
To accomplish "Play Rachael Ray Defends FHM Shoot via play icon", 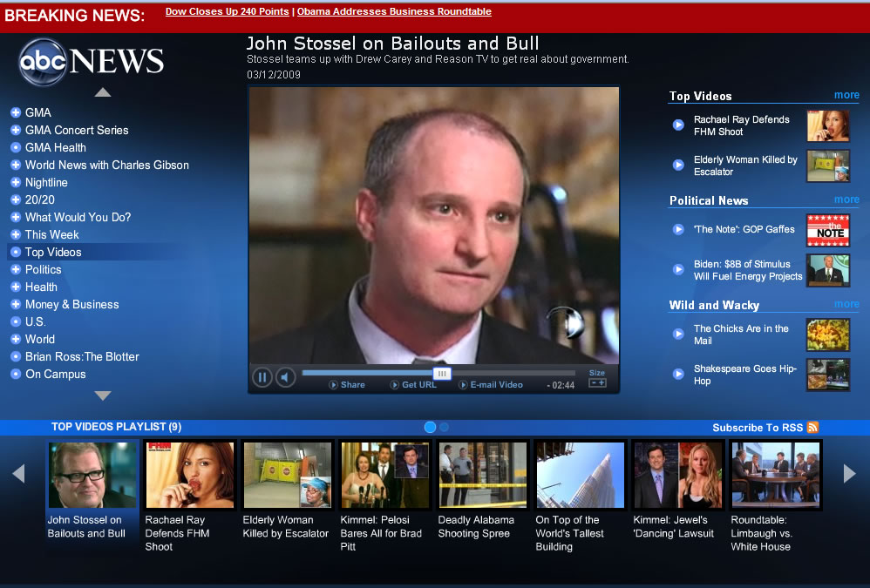I will 678,125.
